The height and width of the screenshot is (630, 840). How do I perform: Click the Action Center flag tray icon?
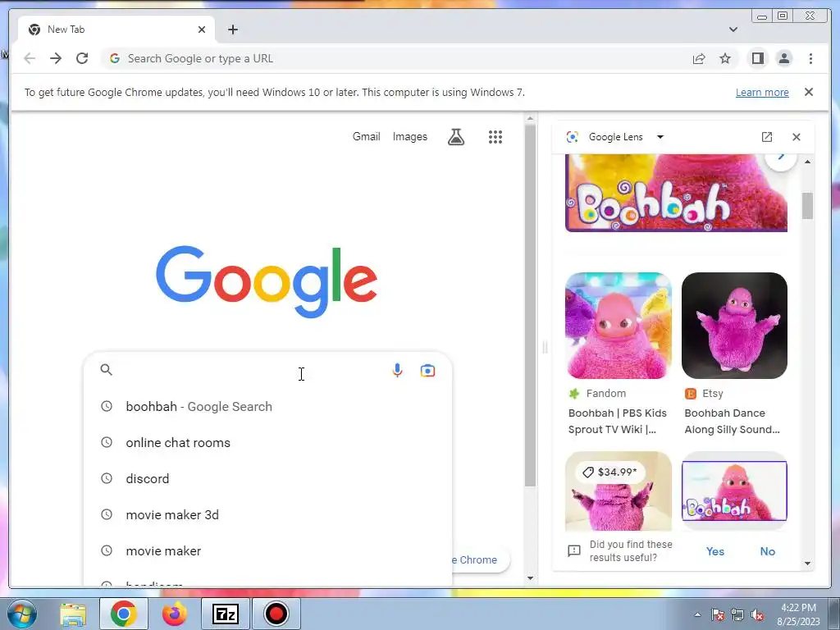coord(718,614)
